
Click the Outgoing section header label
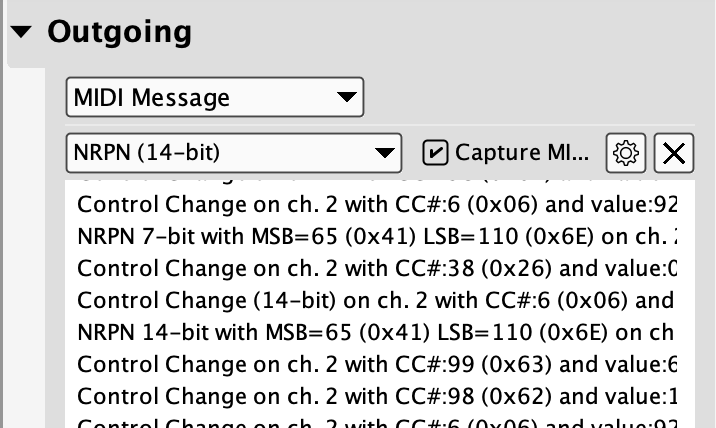point(119,32)
